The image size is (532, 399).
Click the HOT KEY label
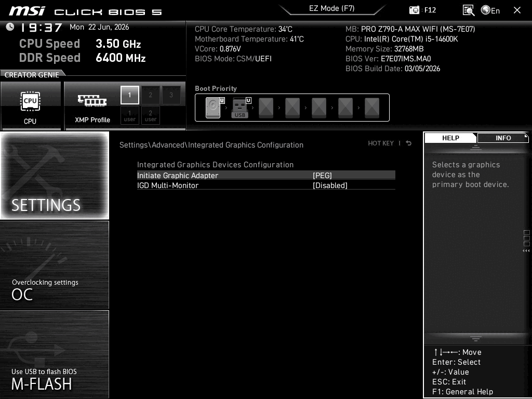tap(381, 143)
